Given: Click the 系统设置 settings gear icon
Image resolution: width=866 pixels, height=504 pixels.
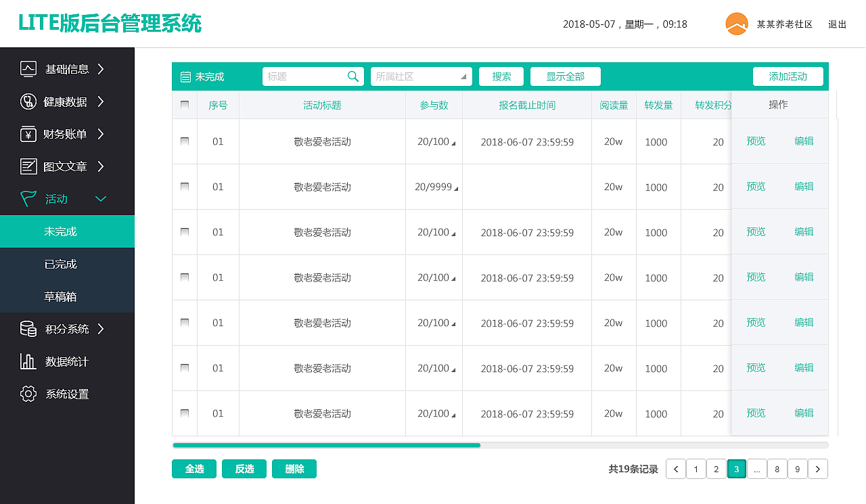Looking at the screenshot, I should pyautogui.click(x=27, y=394).
